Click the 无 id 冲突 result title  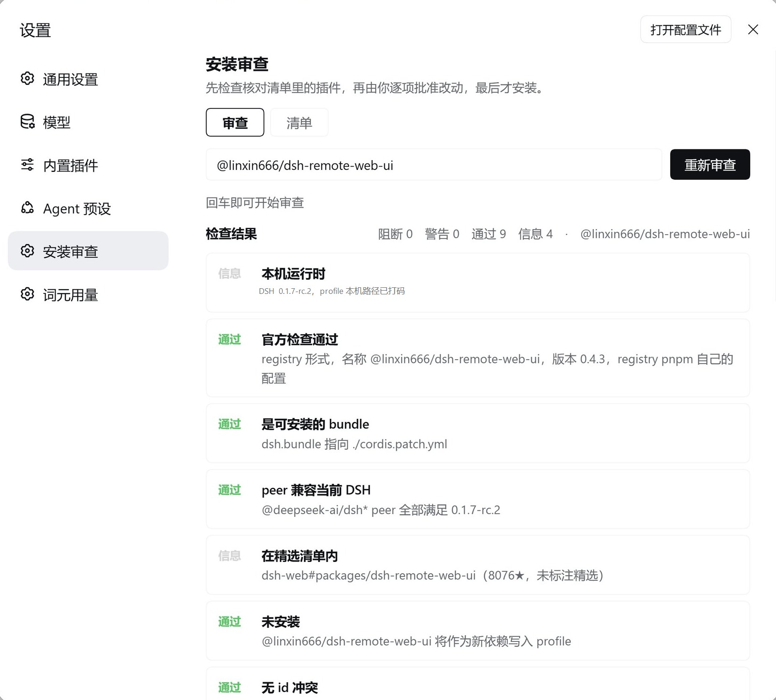click(289, 687)
